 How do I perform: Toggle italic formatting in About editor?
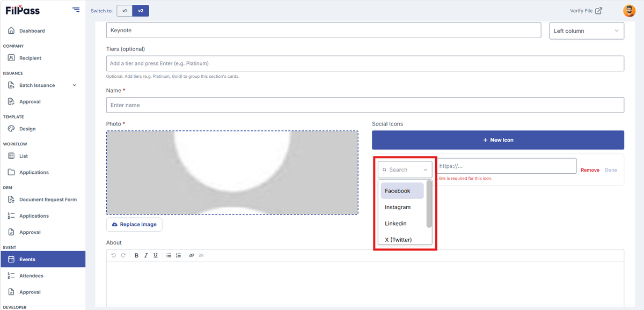coord(146,255)
